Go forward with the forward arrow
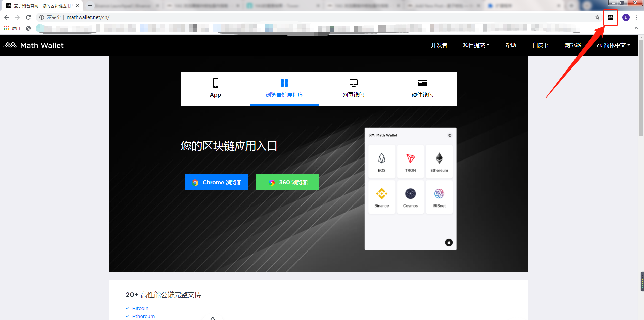The height and width of the screenshot is (320, 644). click(17, 17)
